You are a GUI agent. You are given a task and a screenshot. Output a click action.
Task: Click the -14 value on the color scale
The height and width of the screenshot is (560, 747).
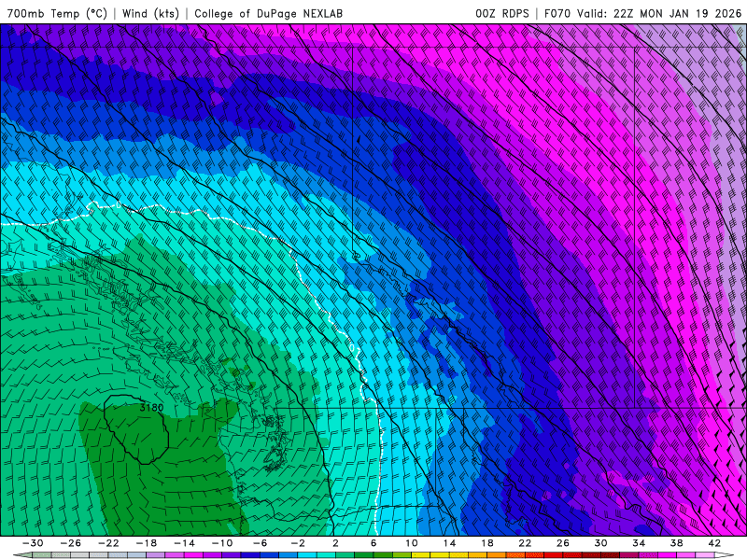tap(184, 543)
